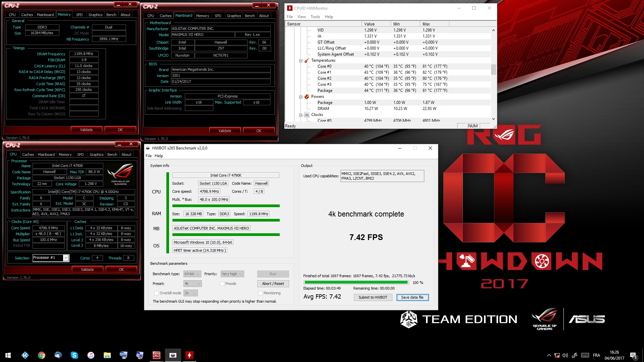Open the View menu in HWMonitor
The image size is (644, 362).
click(x=302, y=17)
